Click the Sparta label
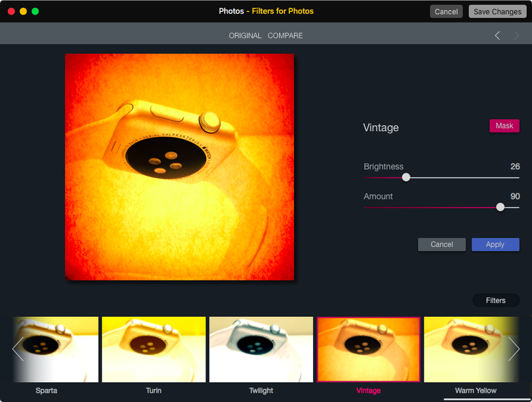 47,391
